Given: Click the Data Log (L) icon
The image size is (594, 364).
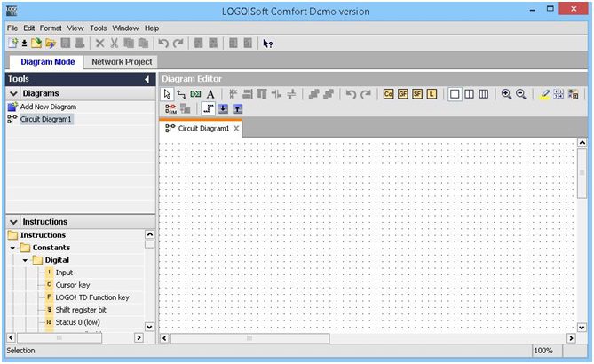Looking at the screenshot, I should click(x=432, y=94).
